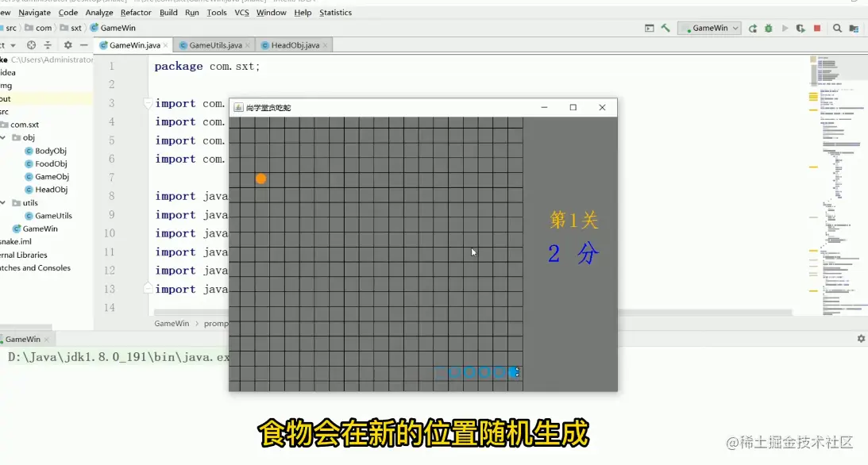This screenshot has height=465, width=868.
Task: Start a Debug session using the bug icon
Action: pos(769,27)
